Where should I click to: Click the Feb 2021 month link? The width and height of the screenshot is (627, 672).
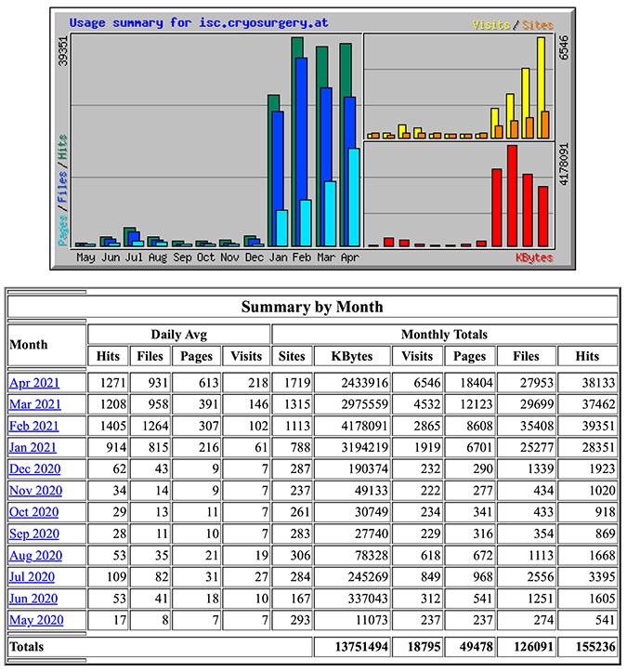coord(35,426)
